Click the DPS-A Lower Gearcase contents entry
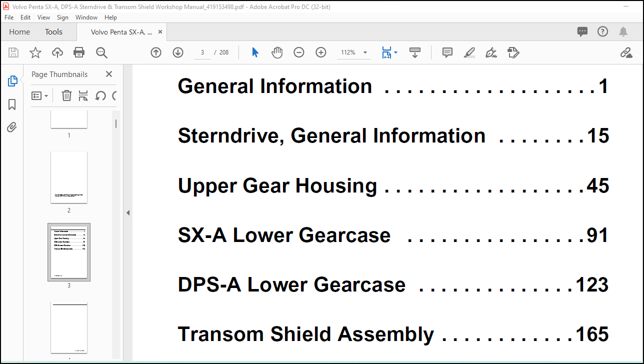This screenshot has width=644, height=364. click(393, 284)
